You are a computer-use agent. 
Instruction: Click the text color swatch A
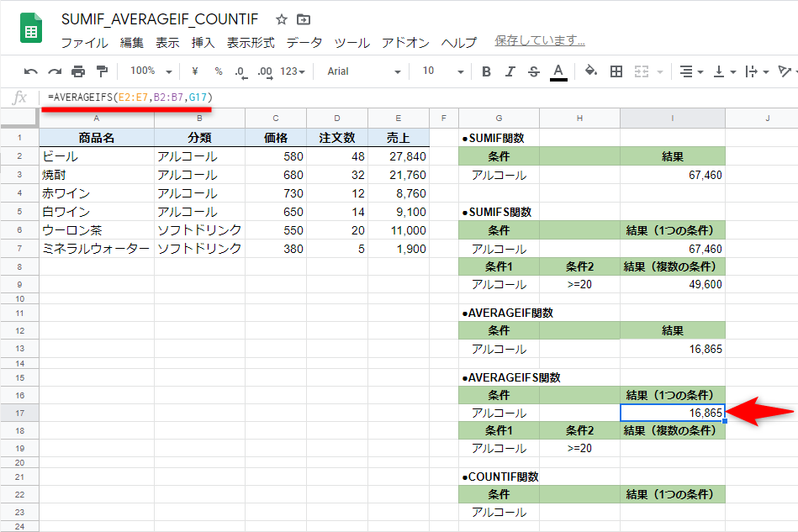tap(560, 71)
